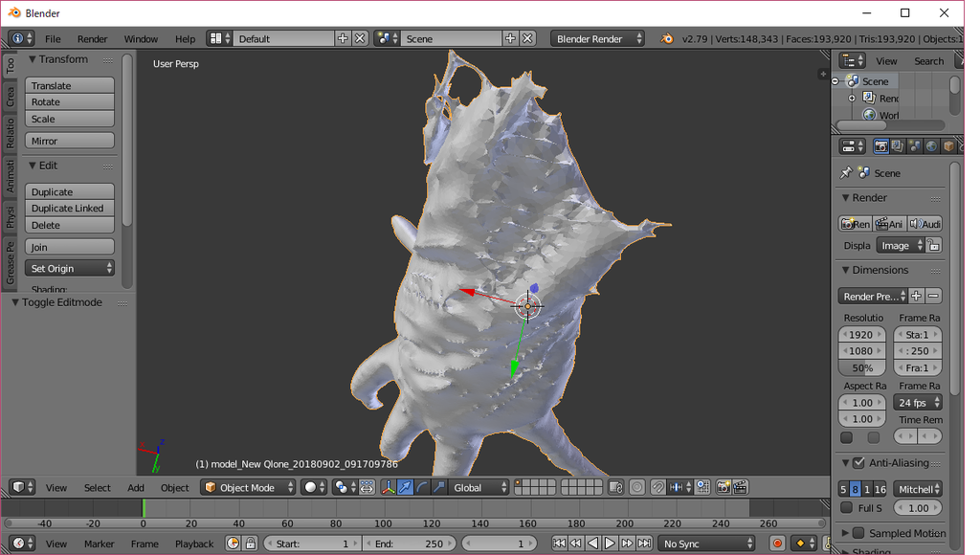Switch to the Render Layers properties tab

click(898, 146)
